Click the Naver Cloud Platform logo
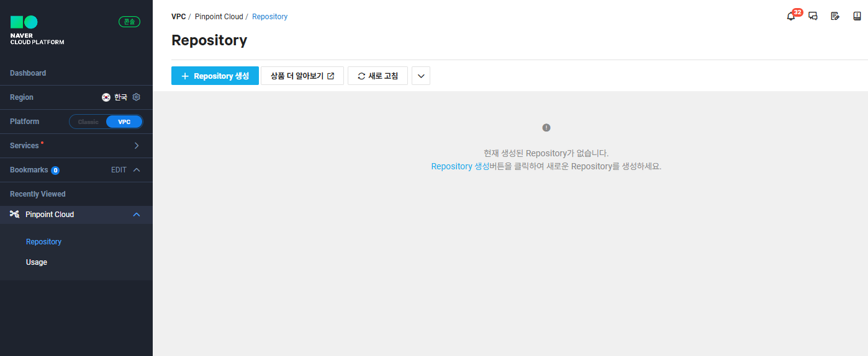The height and width of the screenshot is (356, 868). (37, 30)
